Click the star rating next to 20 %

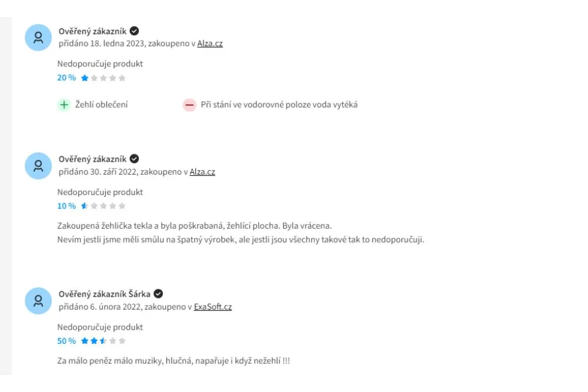click(x=103, y=78)
